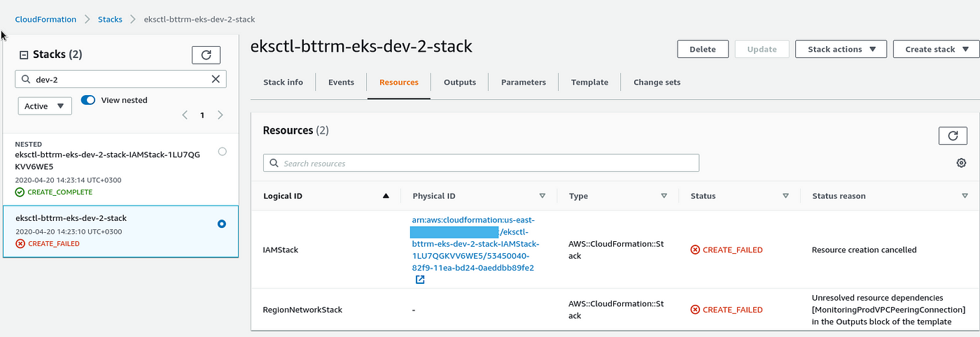Screen dimensions: 980x337
Task: Click the Delete button
Action: point(702,49)
